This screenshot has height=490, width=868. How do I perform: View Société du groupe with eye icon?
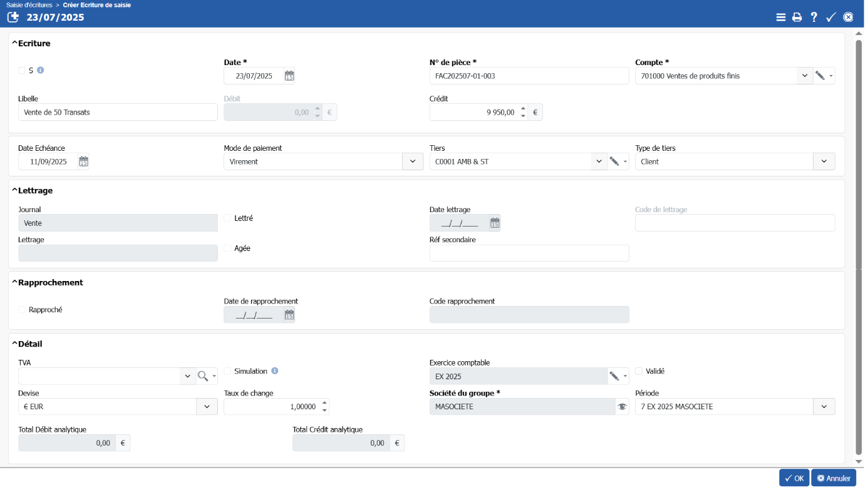(x=622, y=407)
